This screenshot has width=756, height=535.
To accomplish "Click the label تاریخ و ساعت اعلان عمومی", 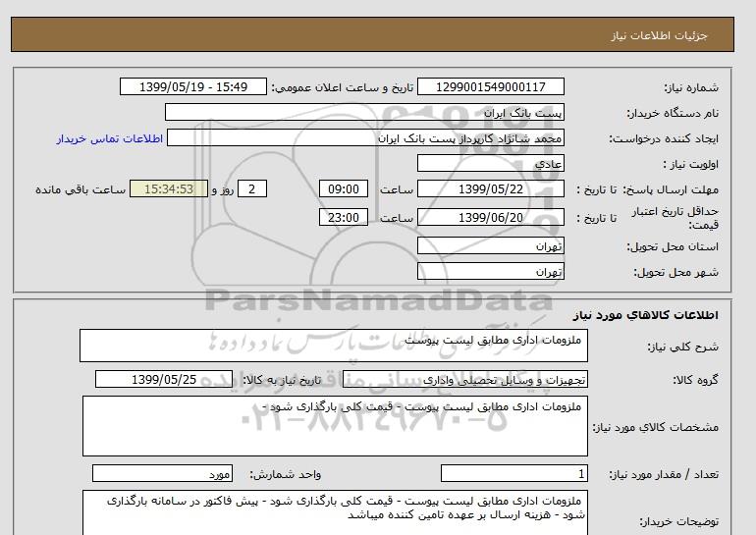I will coord(343,87).
